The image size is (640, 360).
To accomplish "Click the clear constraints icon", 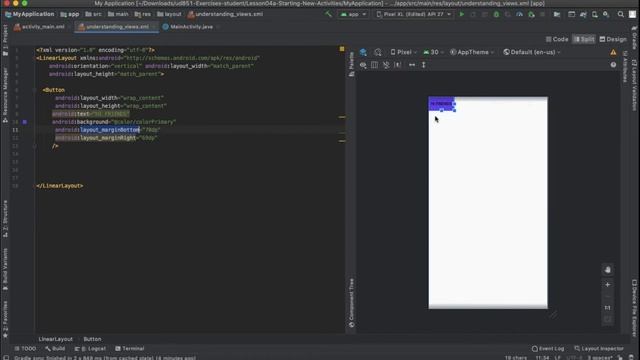I will pyautogui.click(x=386, y=65).
